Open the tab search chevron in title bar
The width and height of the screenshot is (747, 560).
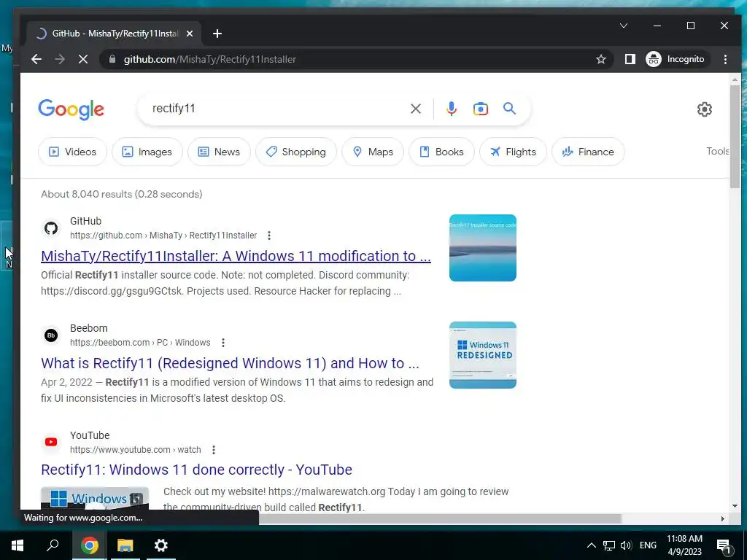(624, 26)
